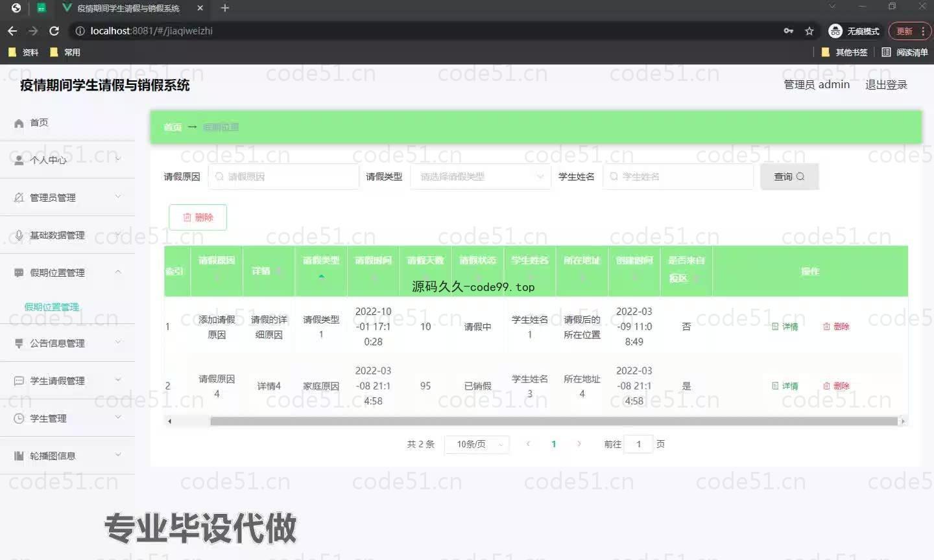The image size is (934, 560).
Task: Click the browser forward arrow
Action: click(x=33, y=30)
